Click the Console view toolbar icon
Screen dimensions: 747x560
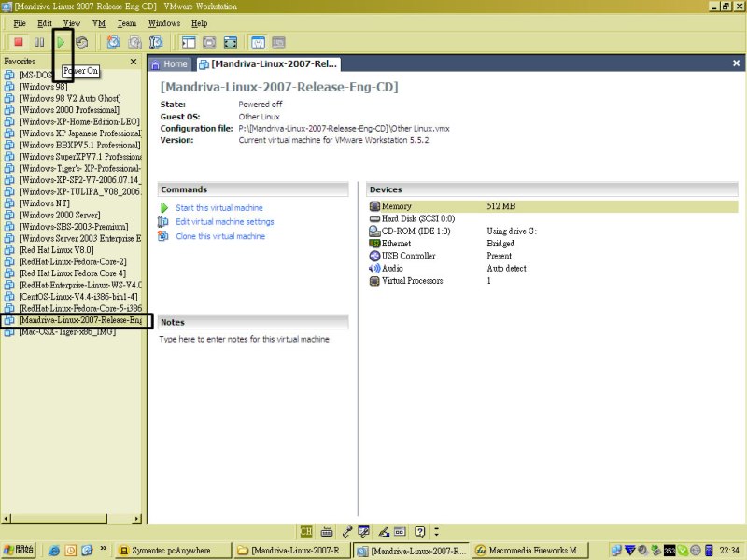click(x=278, y=42)
